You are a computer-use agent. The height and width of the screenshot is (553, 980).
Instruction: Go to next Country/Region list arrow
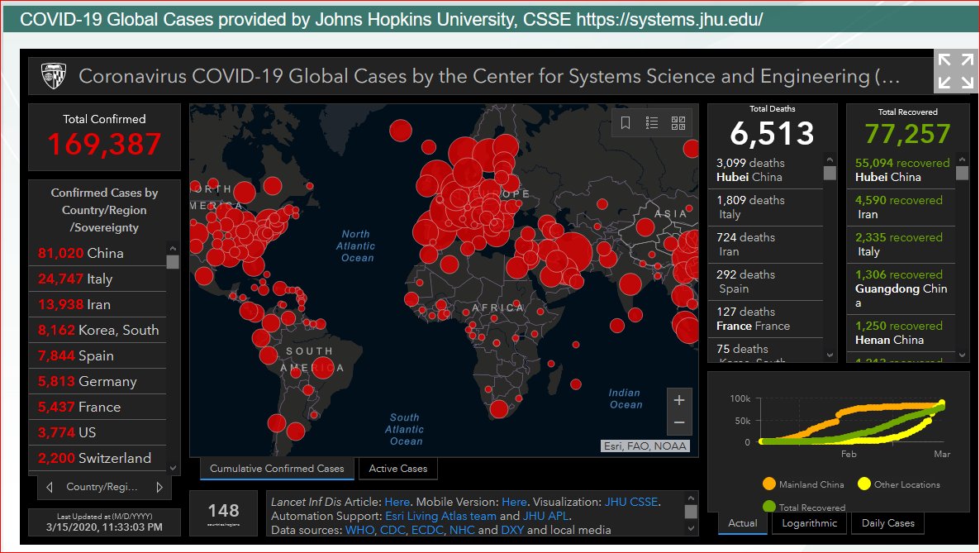pyautogui.click(x=159, y=487)
